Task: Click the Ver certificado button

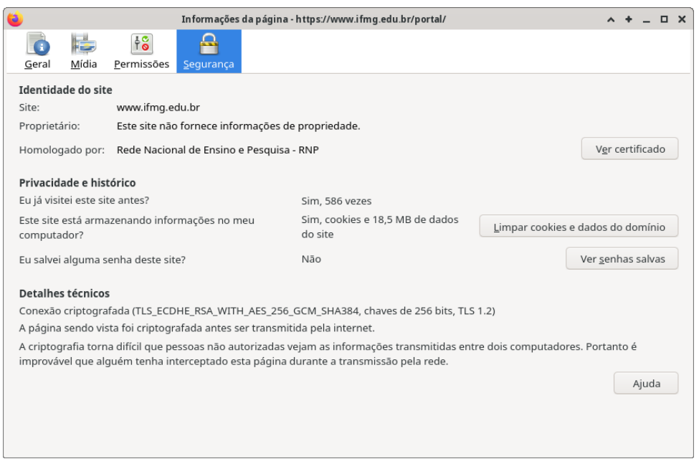Action: (630, 149)
